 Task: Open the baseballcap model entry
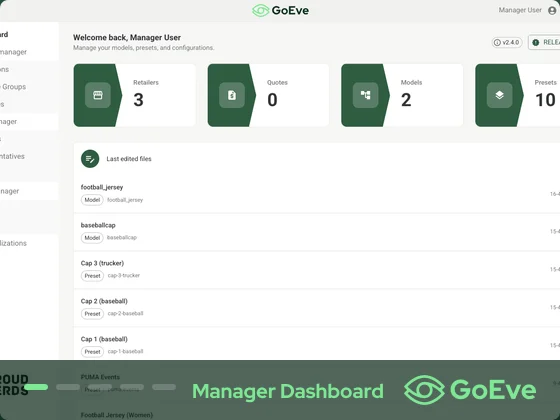pos(317,232)
